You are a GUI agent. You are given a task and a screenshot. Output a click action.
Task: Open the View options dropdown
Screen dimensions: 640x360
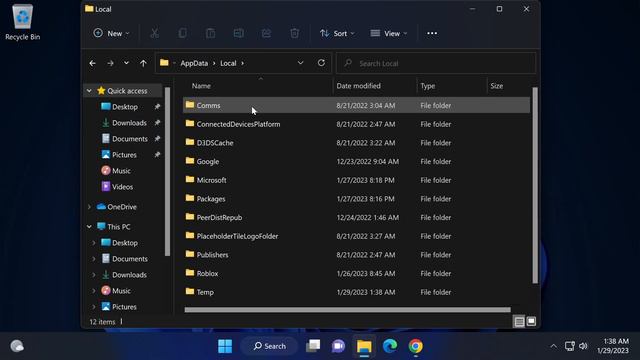(x=389, y=33)
